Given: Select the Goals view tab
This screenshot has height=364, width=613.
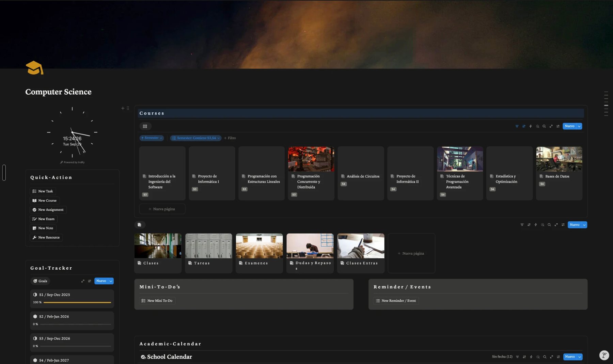Looking at the screenshot, I should [40, 281].
